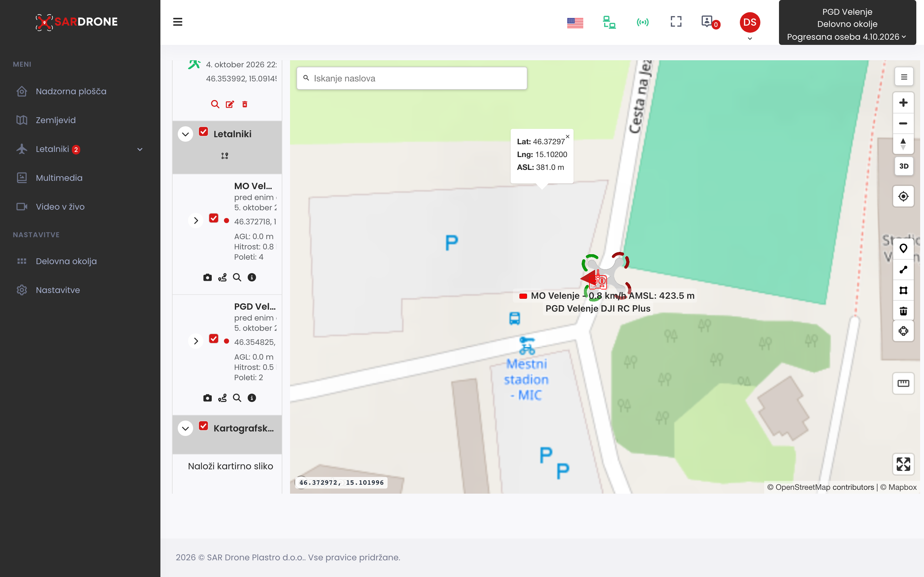Select the ruler measurement tool

[903, 383]
